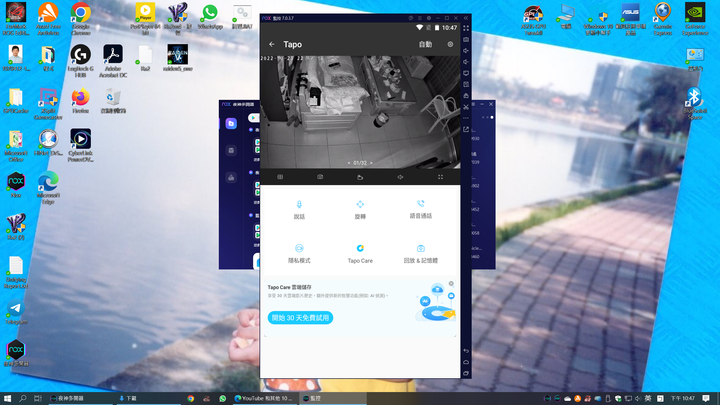Toggle 隱私模式 privacy mode

pos(299,253)
